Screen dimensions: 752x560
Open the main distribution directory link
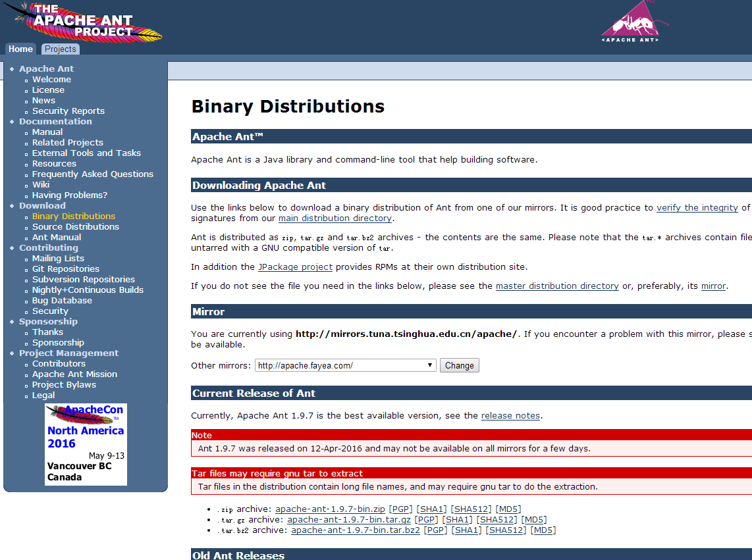[335, 218]
